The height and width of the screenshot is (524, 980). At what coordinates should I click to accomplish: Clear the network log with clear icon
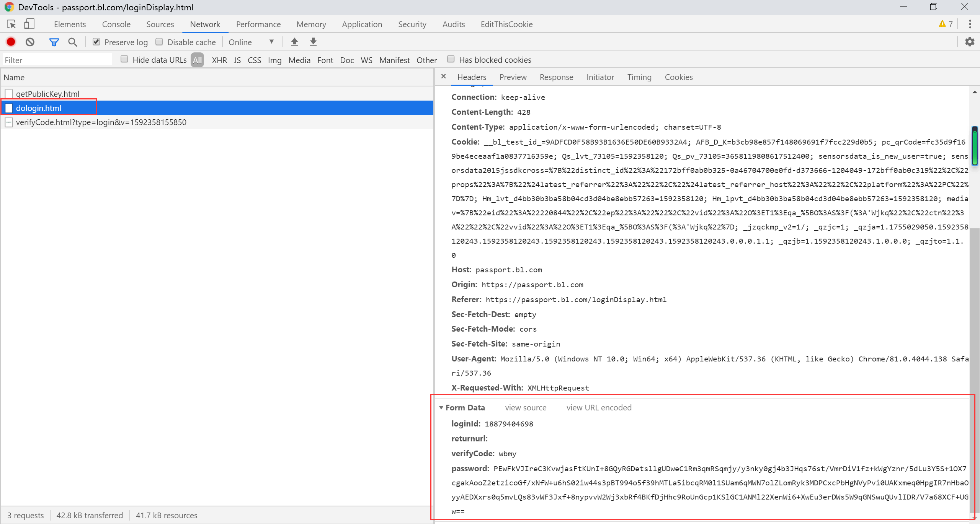[x=30, y=42]
